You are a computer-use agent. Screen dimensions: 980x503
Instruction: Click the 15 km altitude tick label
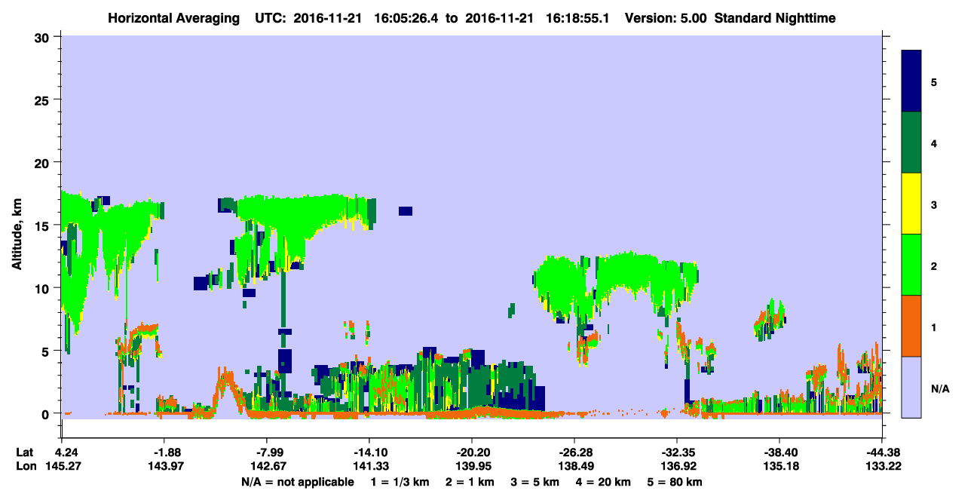44,225
